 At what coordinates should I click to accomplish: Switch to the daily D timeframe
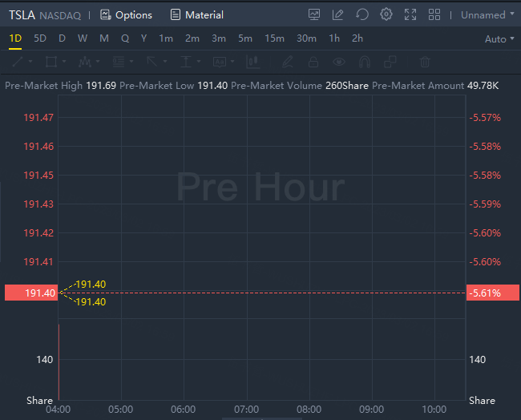tap(62, 38)
